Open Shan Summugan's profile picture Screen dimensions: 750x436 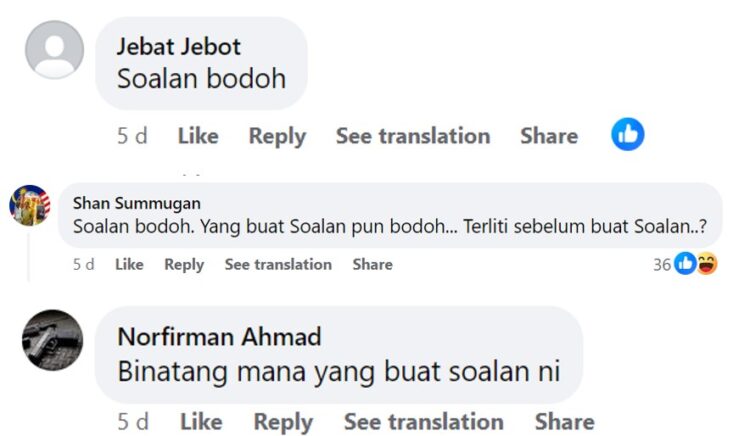[x=29, y=205]
